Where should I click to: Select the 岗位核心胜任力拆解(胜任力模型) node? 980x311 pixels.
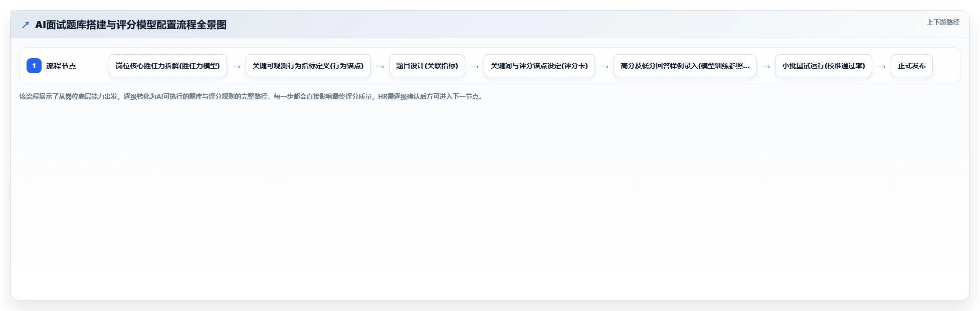168,66
